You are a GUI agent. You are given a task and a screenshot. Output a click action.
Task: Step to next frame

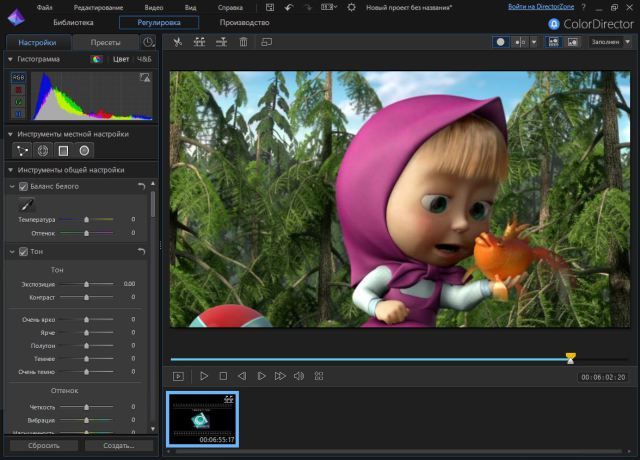[x=261, y=376]
